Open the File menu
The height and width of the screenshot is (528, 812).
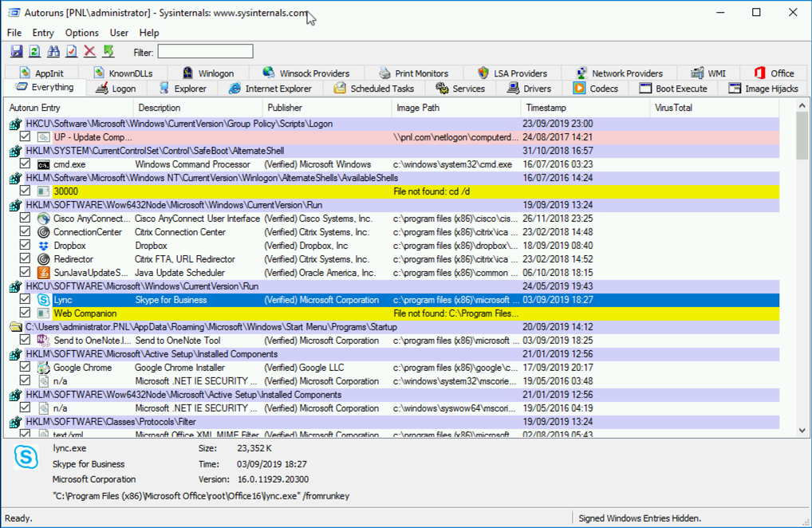(14, 33)
